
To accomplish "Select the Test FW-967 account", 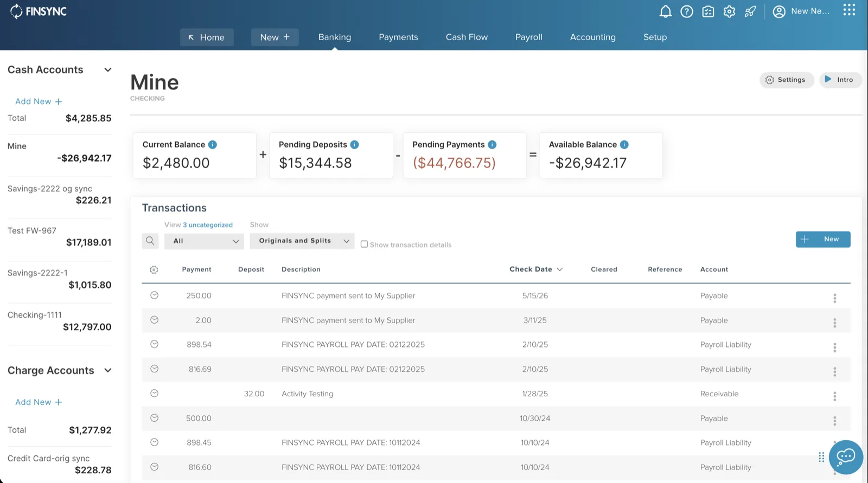I will point(59,237).
